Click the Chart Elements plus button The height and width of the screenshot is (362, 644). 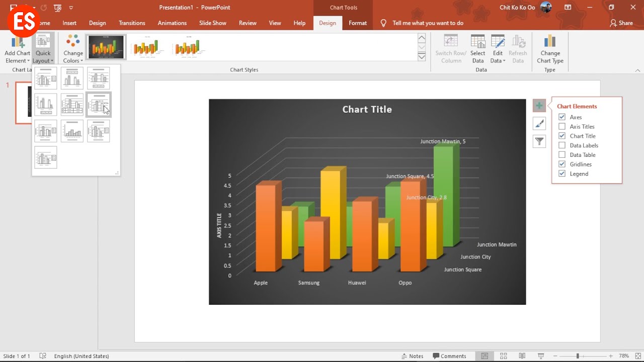tap(539, 106)
